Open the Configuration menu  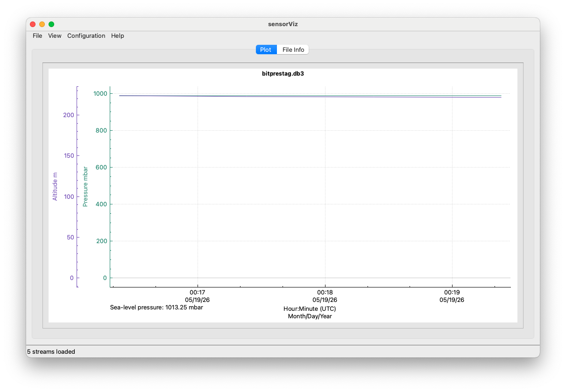tap(86, 36)
